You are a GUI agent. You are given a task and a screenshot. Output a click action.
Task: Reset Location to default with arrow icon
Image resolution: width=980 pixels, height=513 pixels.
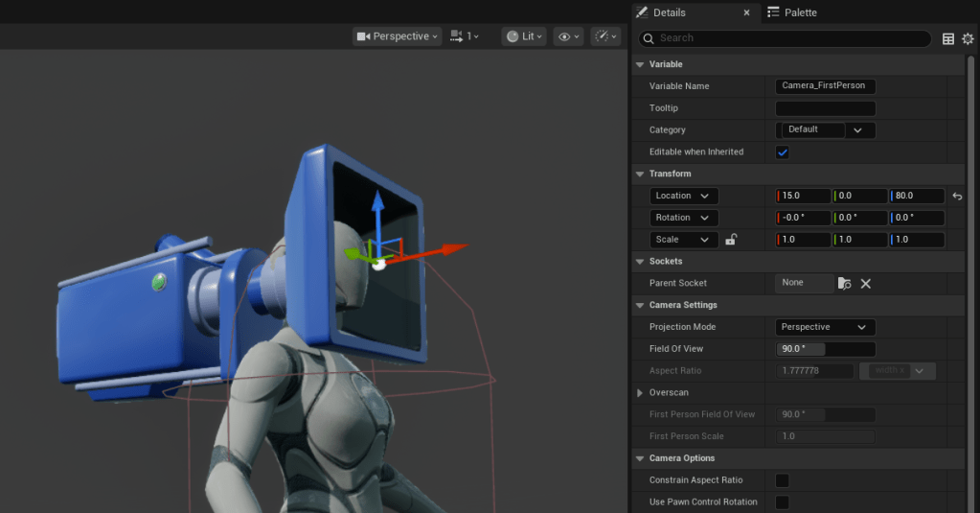(956, 196)
